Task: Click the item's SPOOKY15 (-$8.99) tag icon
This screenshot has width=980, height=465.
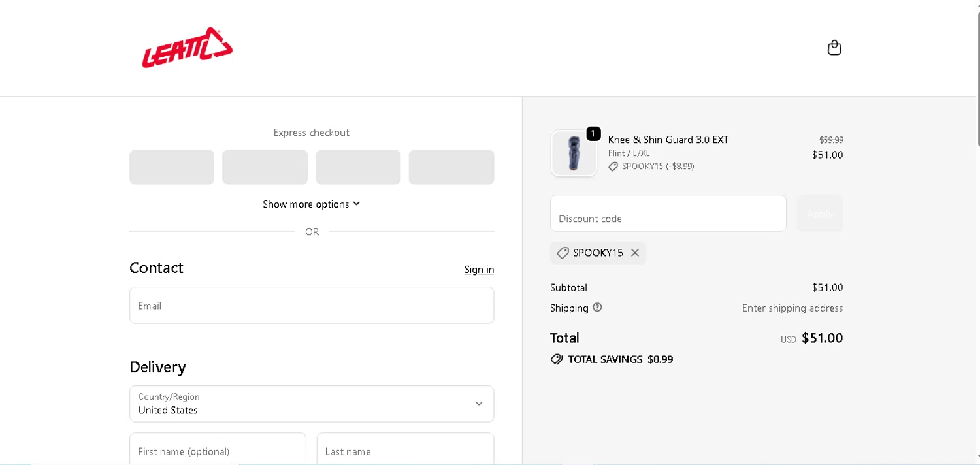Action: pyautogui.click(x=613, y=167)
